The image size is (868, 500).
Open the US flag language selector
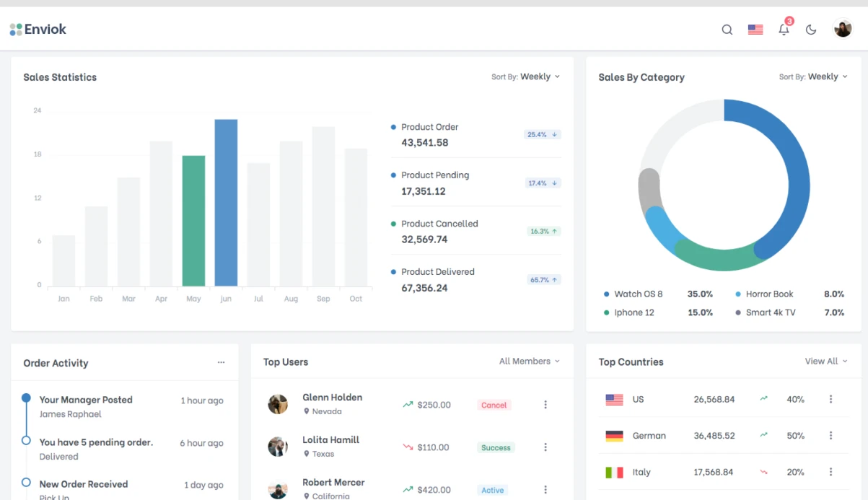pos(755,30)
